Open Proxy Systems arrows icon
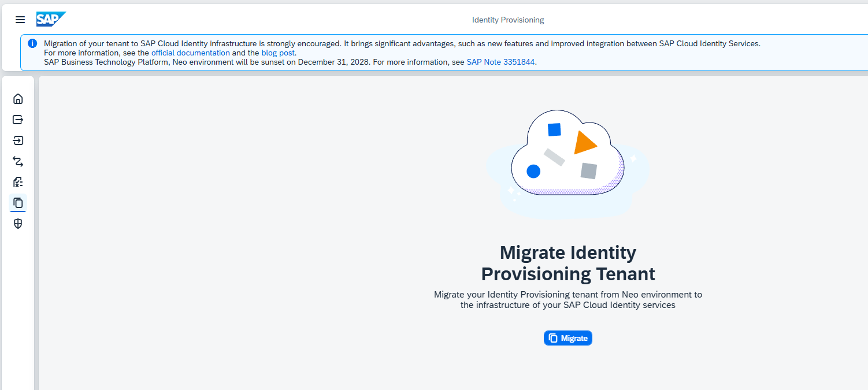This screenshot has width=868, height=390. (18, 161)
